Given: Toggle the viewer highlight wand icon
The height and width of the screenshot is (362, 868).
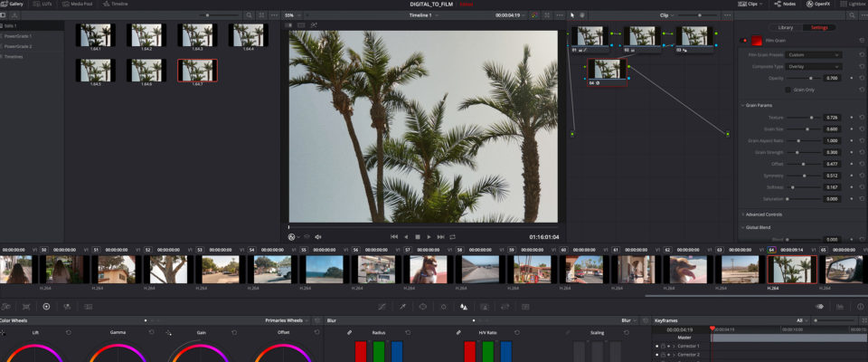Looking at the screenshot, I should (x=314, y=25).
